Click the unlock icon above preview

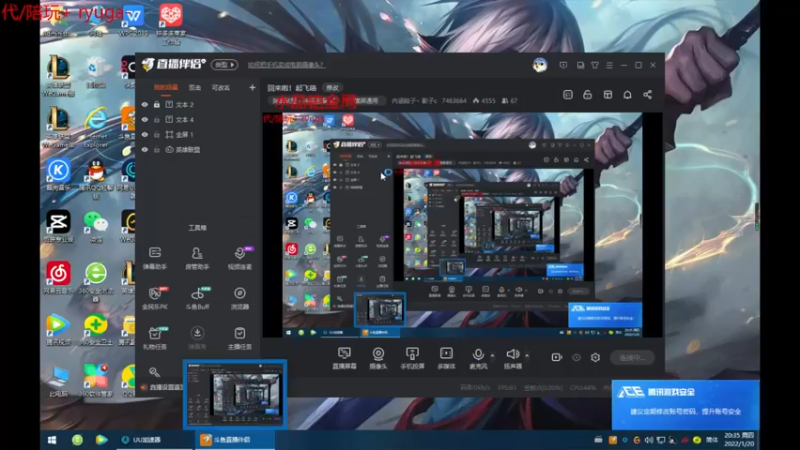(x=587, y=95)
